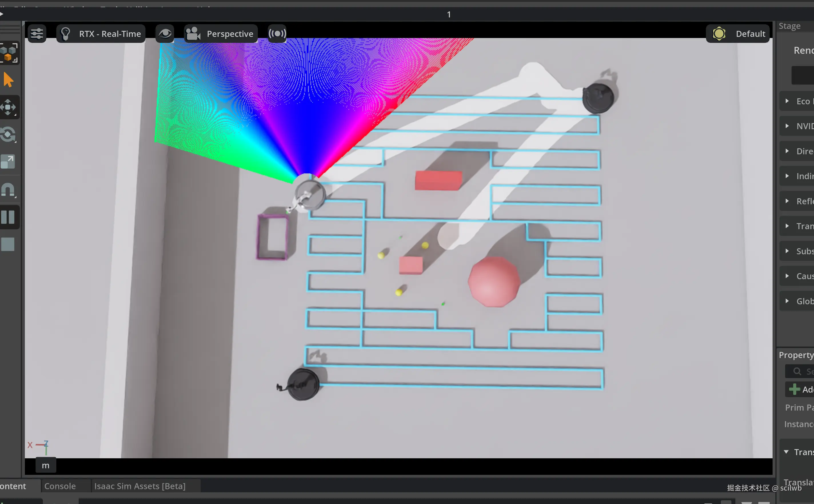The image size is (814, 504).
Task: Open viewport settings sliders icon
Action: point(37,34)
